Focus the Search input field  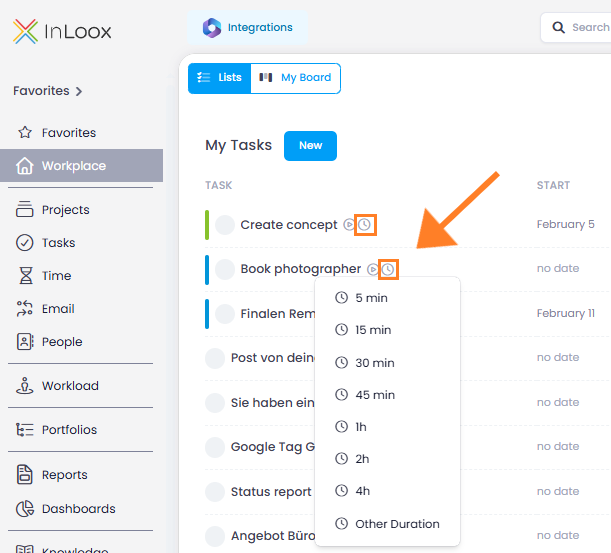[x=576, y=27]
